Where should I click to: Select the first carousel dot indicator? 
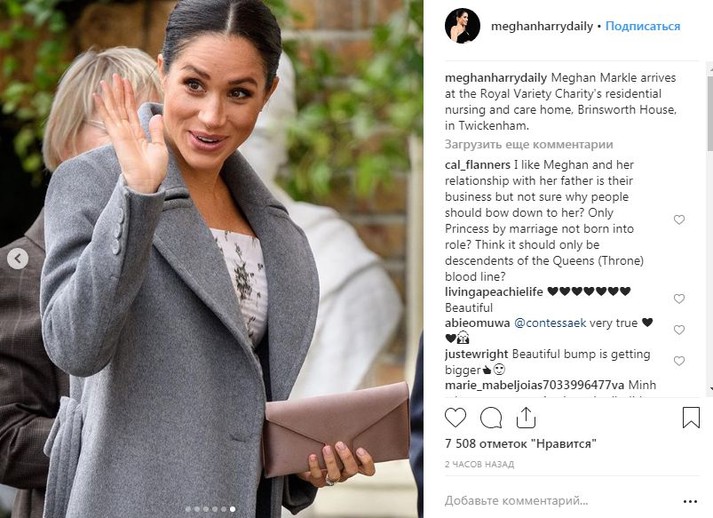coord(188,509)
